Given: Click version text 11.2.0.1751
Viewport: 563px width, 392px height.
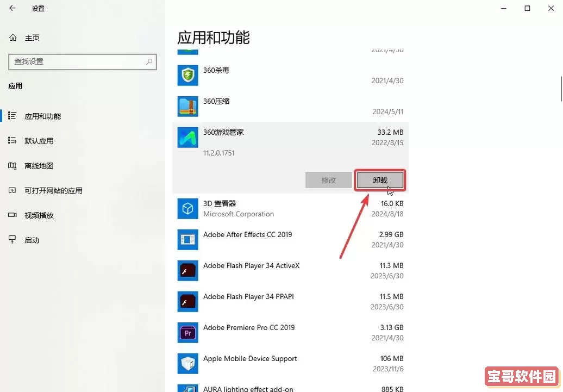Looking at the screenshot, I should 218,153.
